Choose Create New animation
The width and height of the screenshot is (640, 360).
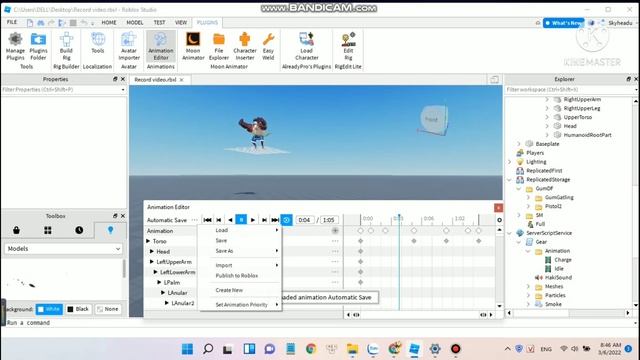pos(240,290)
